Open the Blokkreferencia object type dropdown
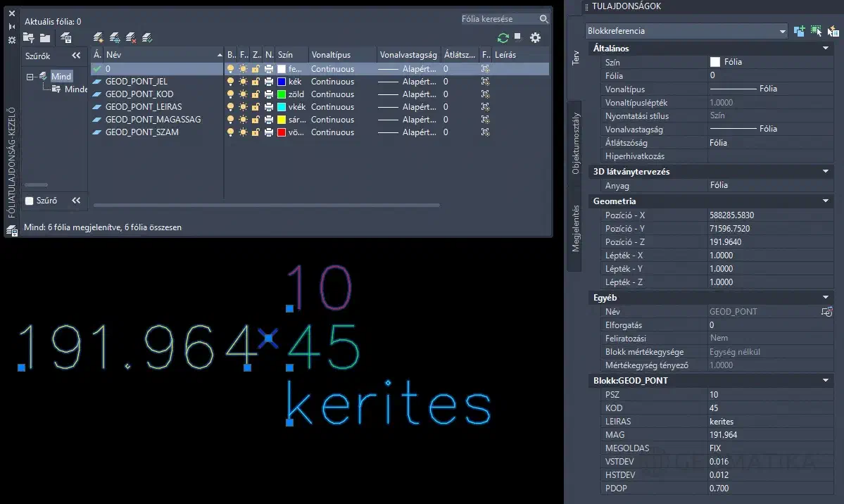Screen dimensions: 844x504 686,31
